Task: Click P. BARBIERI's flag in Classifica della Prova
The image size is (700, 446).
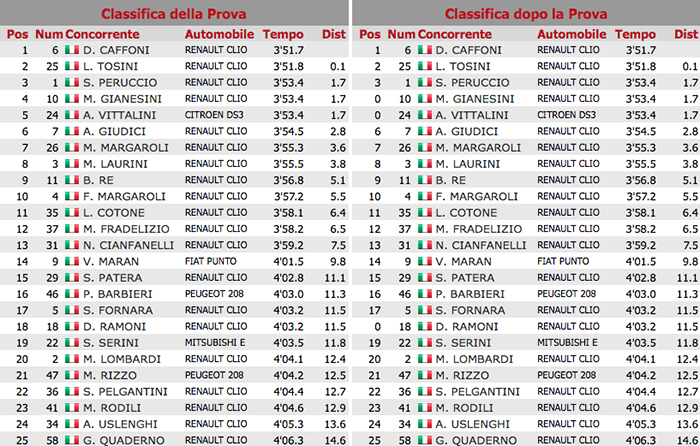Action: (x=72, y=294)
